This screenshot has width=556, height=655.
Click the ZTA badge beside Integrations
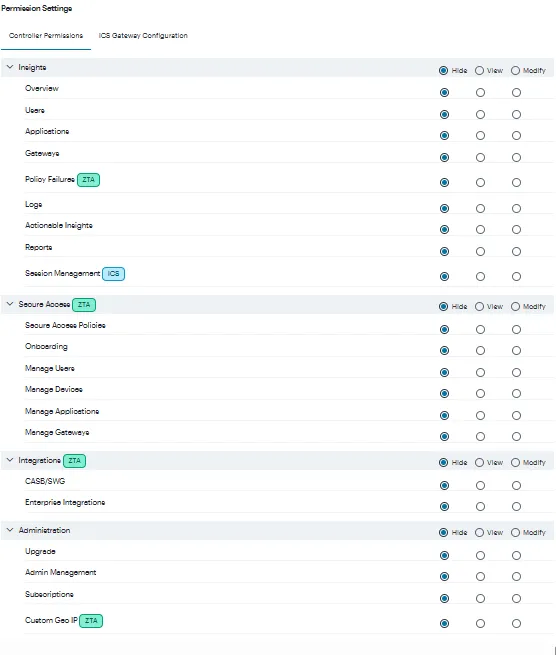74,460
